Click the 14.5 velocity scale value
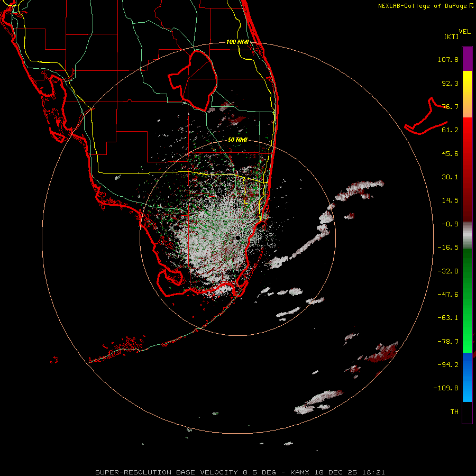Viewport: 476px width, 476px height. click(450, 200)
